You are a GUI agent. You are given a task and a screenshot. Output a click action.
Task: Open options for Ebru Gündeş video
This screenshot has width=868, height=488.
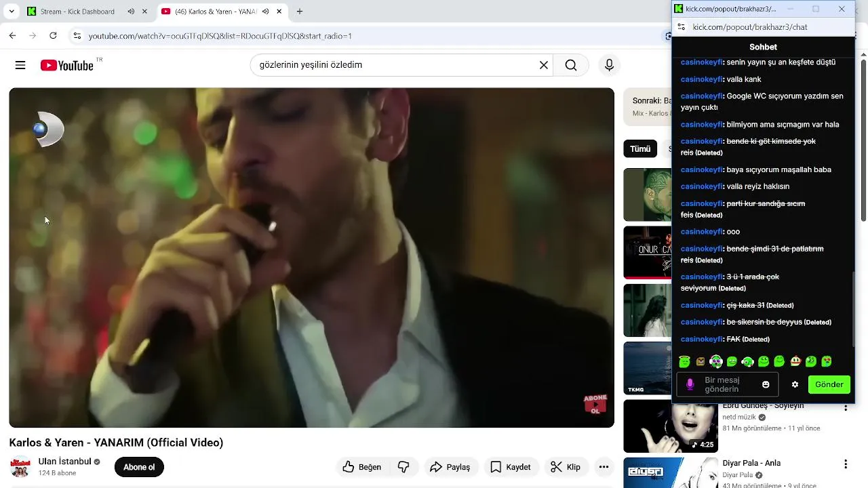845,407
